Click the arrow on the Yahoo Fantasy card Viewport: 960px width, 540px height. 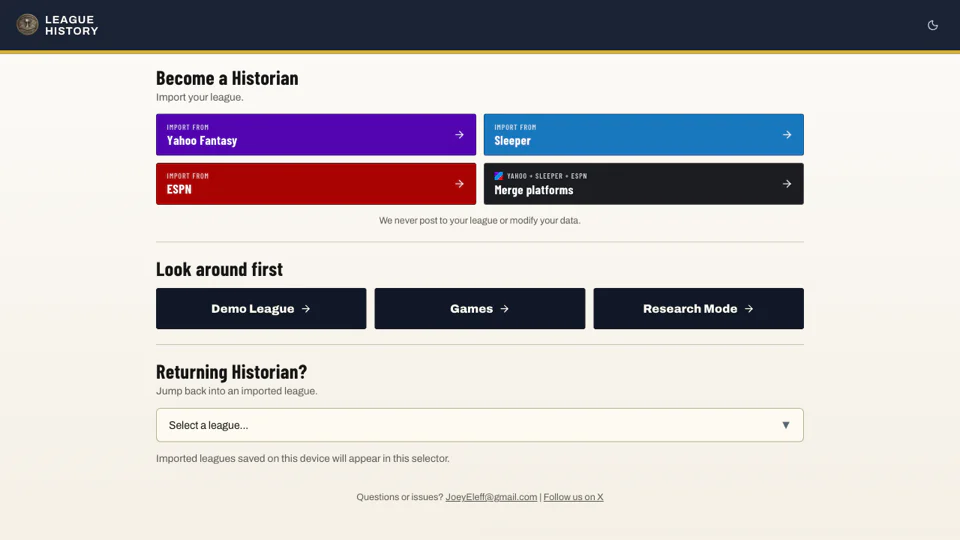[x=459, y=135]
